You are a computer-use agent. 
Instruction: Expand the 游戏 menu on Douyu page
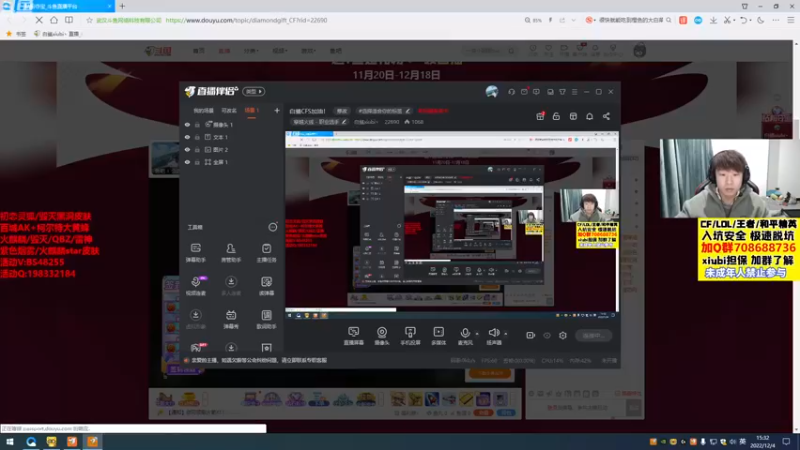(308, 51)
